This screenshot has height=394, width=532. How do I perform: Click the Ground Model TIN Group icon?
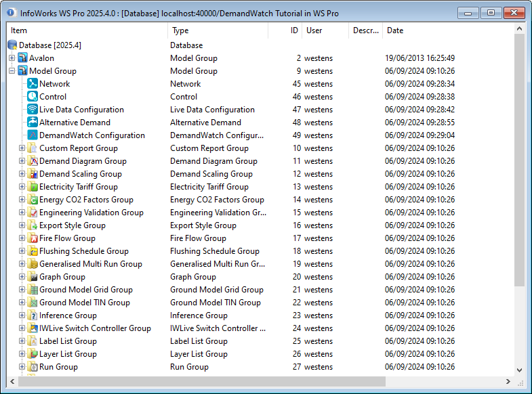coord(33,303)
